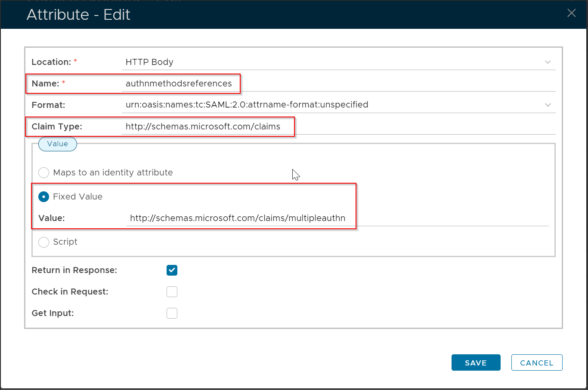Click the Check in Request label

pyautogui.click(x=70, y=292)
